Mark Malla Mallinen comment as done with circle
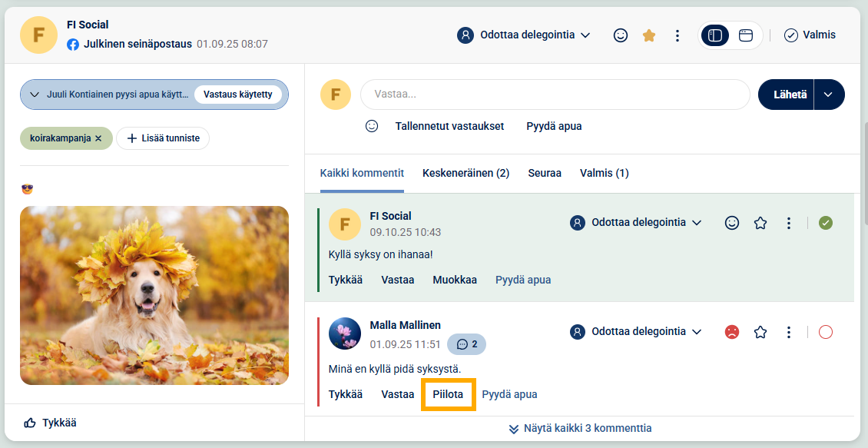Viewport: 868px width, 448px height. point(826,332)
